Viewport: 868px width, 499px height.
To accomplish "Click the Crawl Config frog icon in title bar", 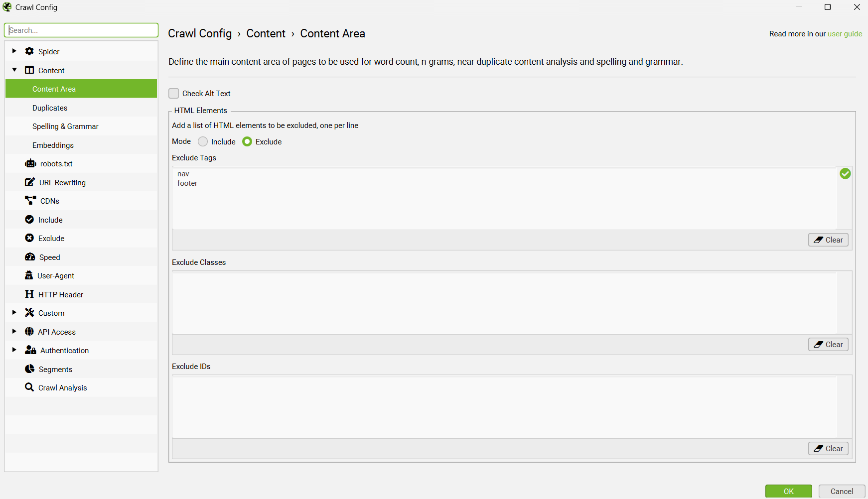I will (x=7, y=7).
